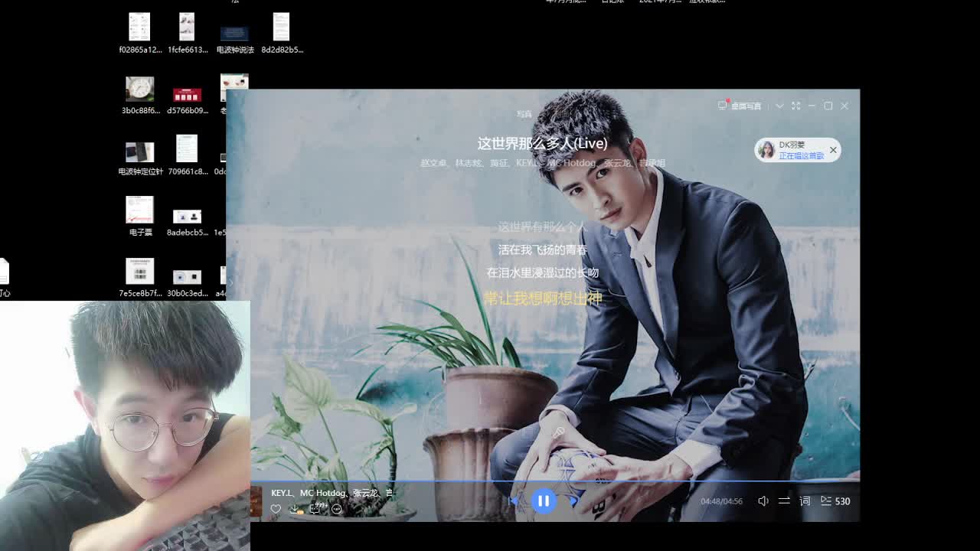This screenshot has height=551, width=980.
Task: Select the 电子票 desktop file
Action: point(140,216)
